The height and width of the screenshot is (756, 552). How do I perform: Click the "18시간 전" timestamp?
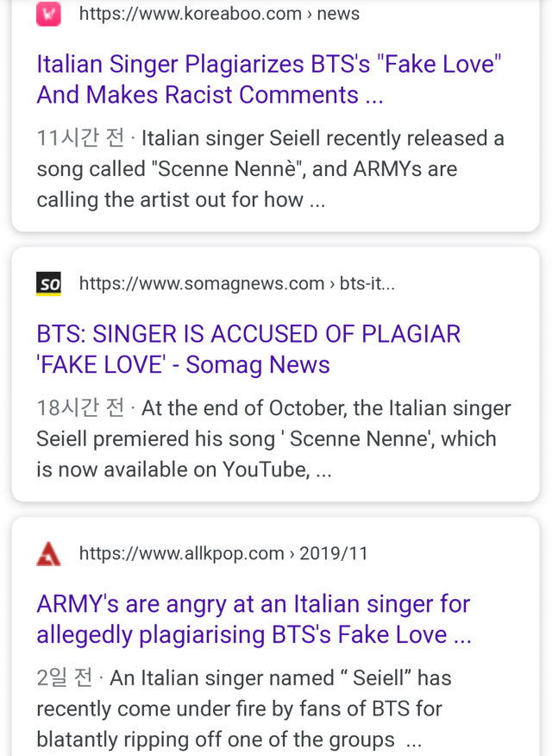click(x=80, y=408)
